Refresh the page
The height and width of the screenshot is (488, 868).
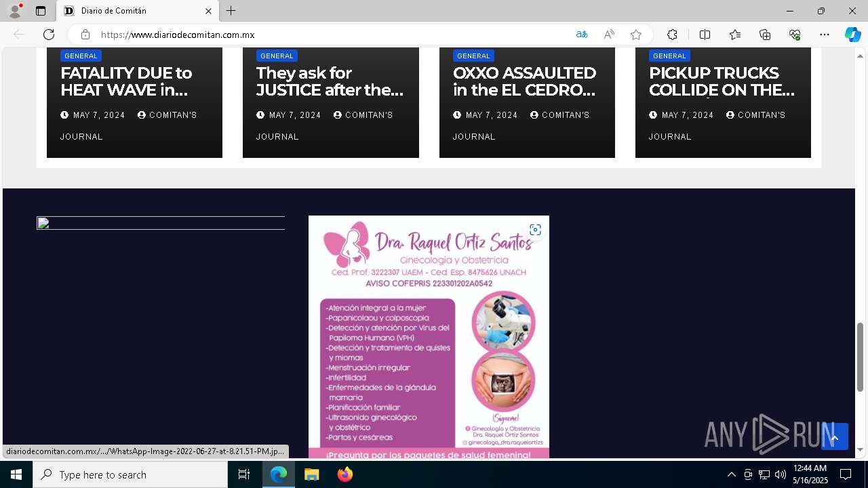tap(49, 35)
